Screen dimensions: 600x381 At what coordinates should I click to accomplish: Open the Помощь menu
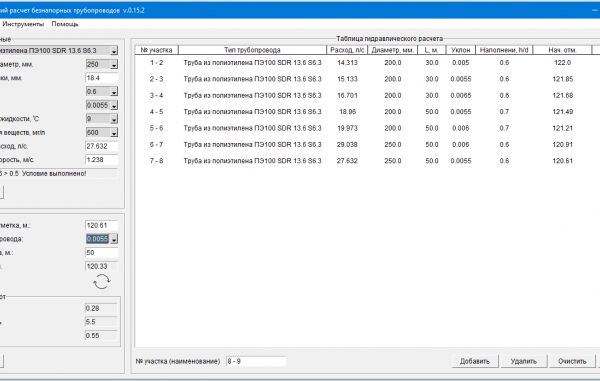[65, 24]
